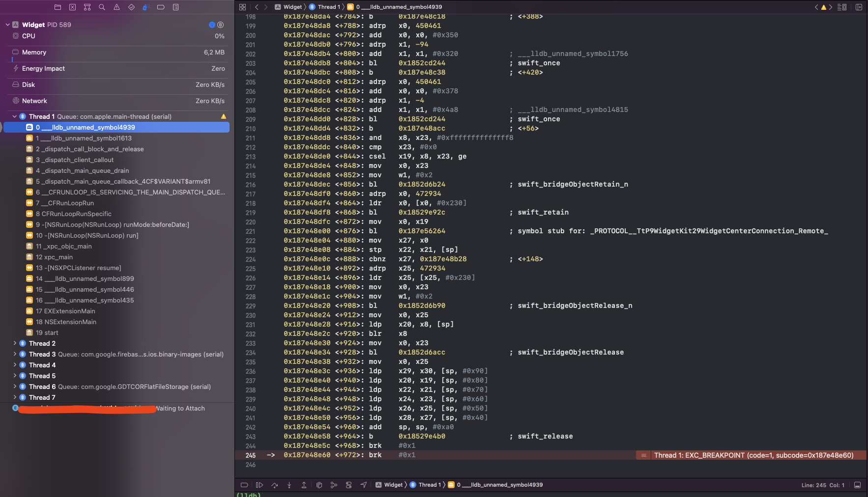Click the Simulate Location arrow icon
Image resolution: width=868 pixels, height=497 pixels.
(x=363, y=485)
